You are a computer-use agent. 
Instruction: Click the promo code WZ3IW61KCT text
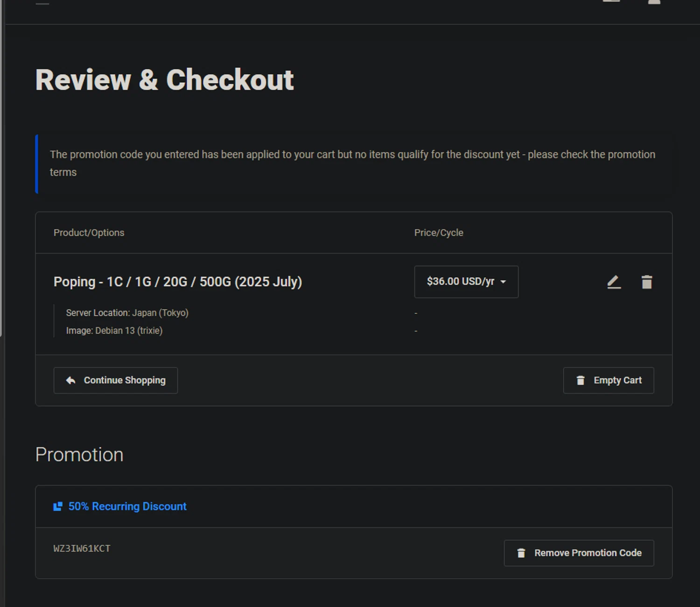click(x=82, y=549)
